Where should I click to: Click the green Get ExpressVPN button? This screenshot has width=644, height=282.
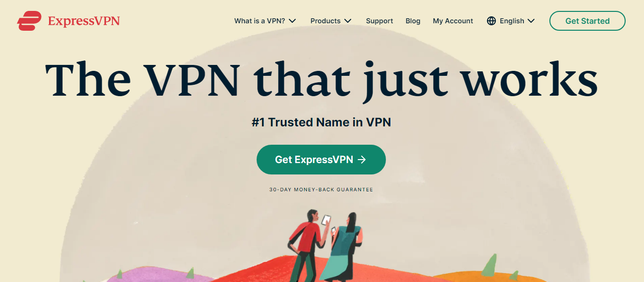321,160
